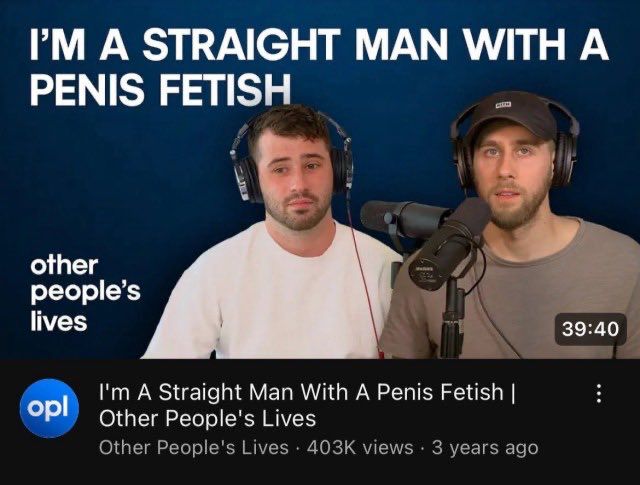Click the microphone stand at thumbnail bottom
This screenshot has height=485, width=640.
click(452, 318)
